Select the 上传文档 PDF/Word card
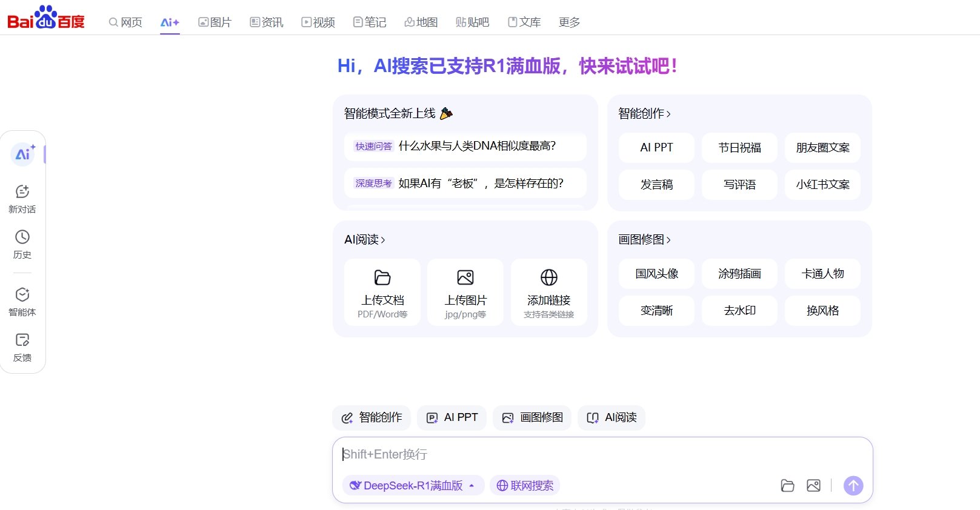980x510 pixels. 382,293
